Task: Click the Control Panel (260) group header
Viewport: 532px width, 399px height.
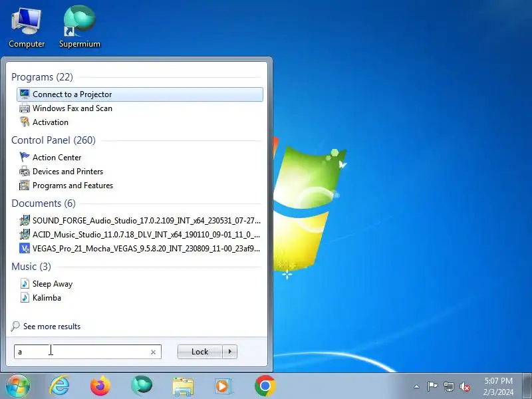Action: 54,140
